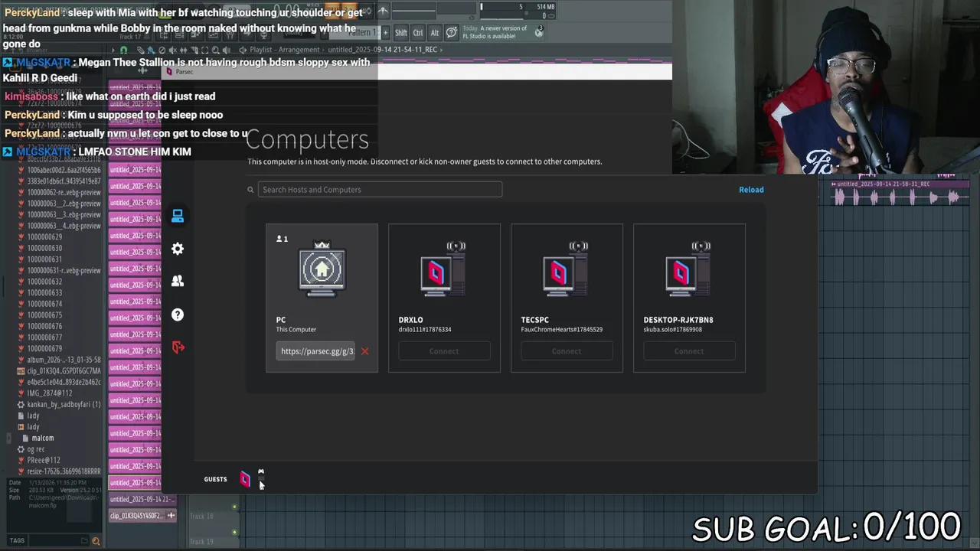Select browser item og rec
The image size is (980, 551).
point(36,449)
